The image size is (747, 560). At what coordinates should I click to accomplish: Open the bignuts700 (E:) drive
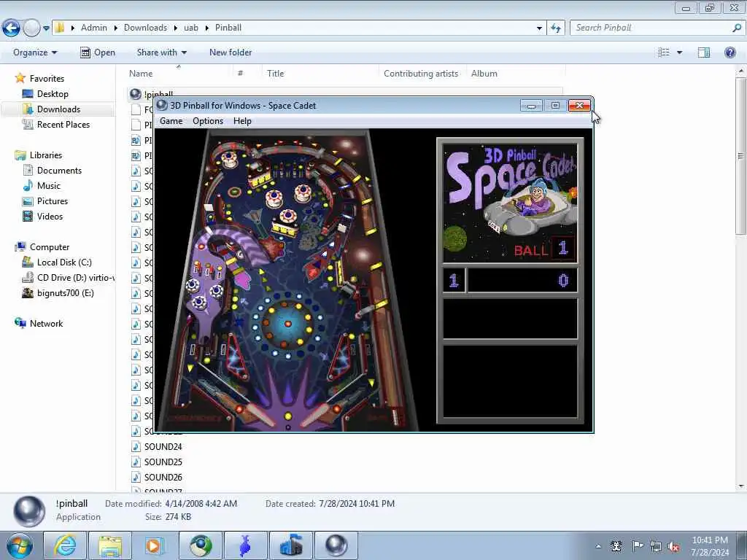(65, 293)
